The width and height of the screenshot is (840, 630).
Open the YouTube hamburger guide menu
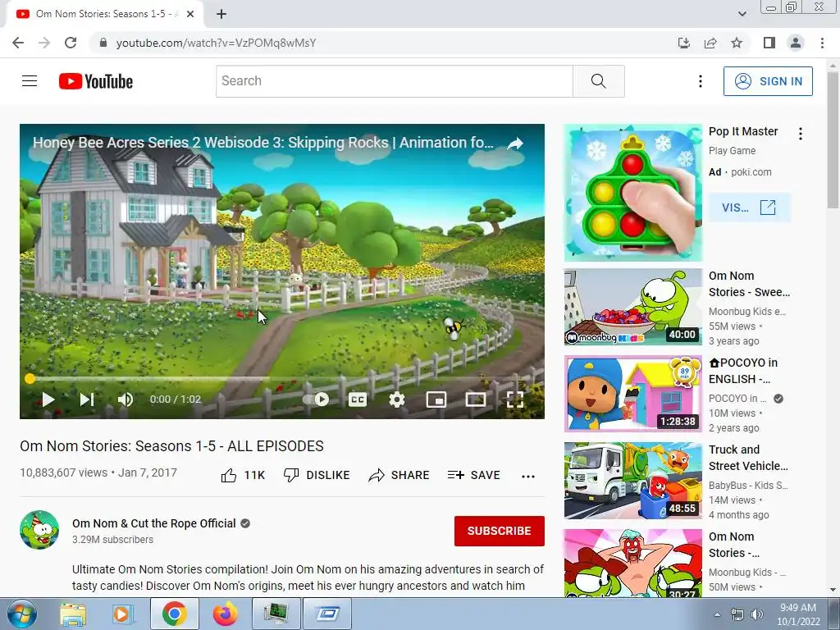30,81
